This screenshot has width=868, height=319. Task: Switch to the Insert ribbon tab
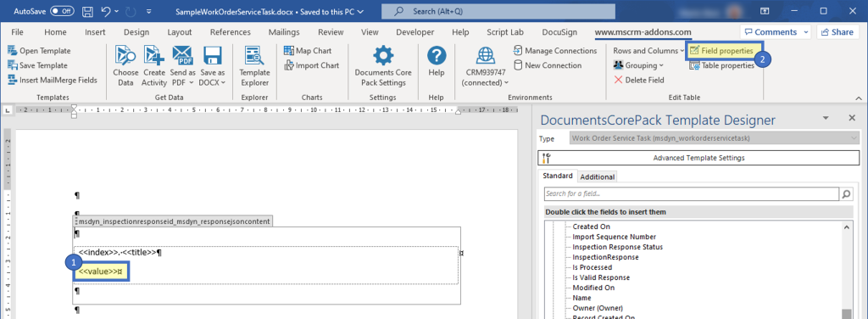click(x=95, y=32)
